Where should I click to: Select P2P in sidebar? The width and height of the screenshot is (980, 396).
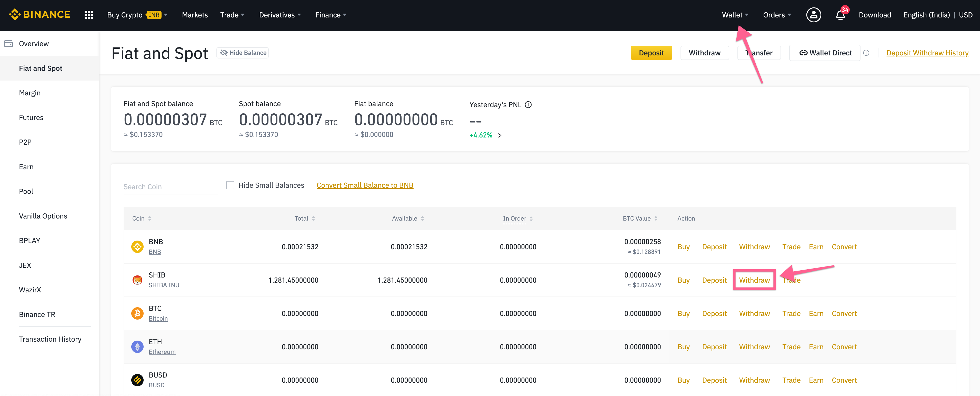[x=25, y=142]
